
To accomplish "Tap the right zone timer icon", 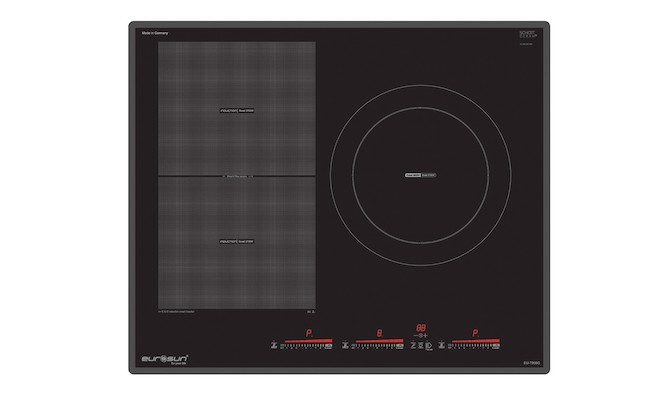I will (442, 345).
